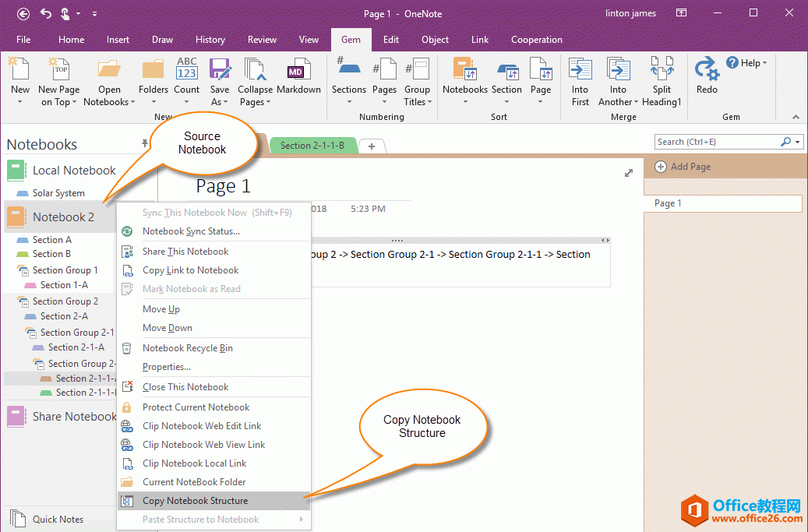Select Copy Notebook Structure menu entry
808x532 pixels.
coord(195,501)
